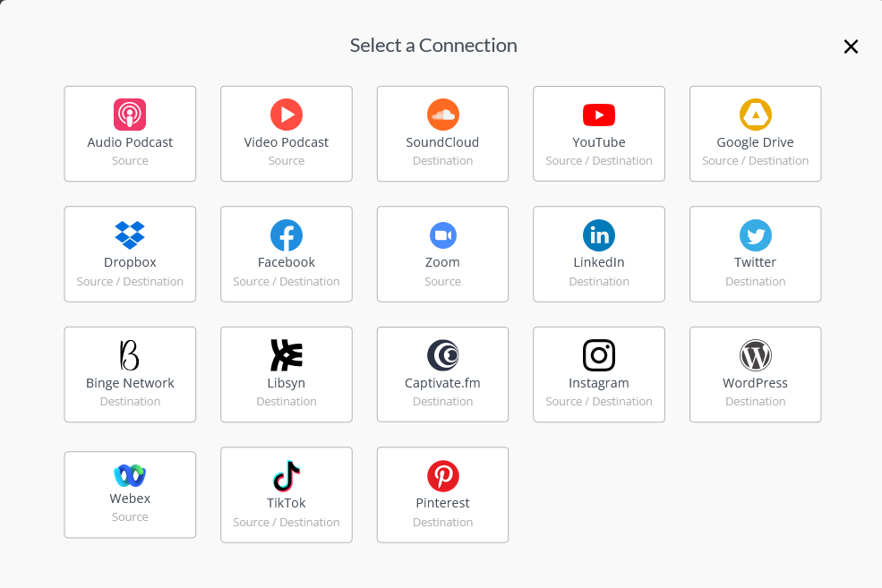This screenshot has width=882, height=588.
Task: Choose the Twitter bird icon
Action: click(756, 235)
